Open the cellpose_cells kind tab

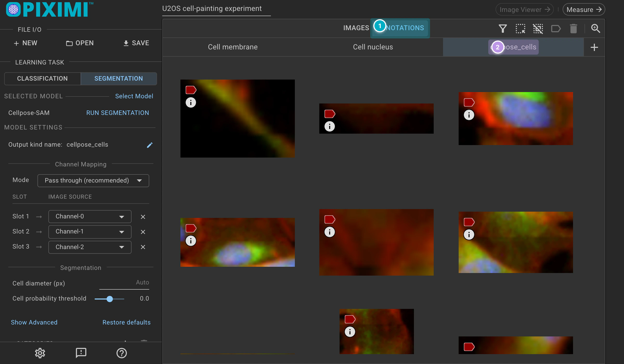[x=513, y=47]
